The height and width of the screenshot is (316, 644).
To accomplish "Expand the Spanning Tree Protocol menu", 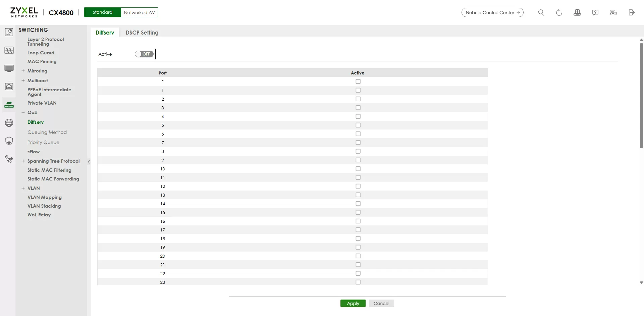I will pyautogui.click(x=23, y=161).
